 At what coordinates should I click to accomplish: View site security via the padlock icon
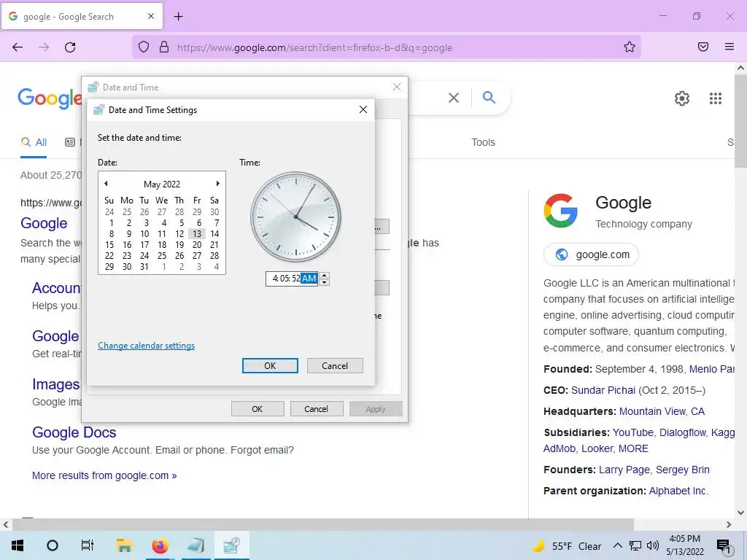(x=164, y=47)
